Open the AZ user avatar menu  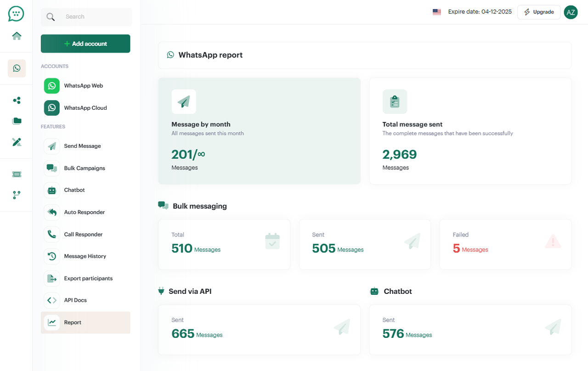571,12
